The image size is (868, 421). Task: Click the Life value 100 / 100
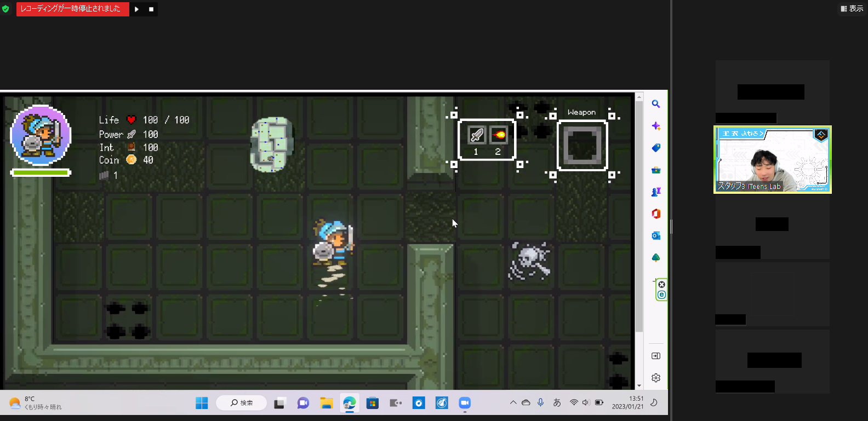tap(166, 120)
